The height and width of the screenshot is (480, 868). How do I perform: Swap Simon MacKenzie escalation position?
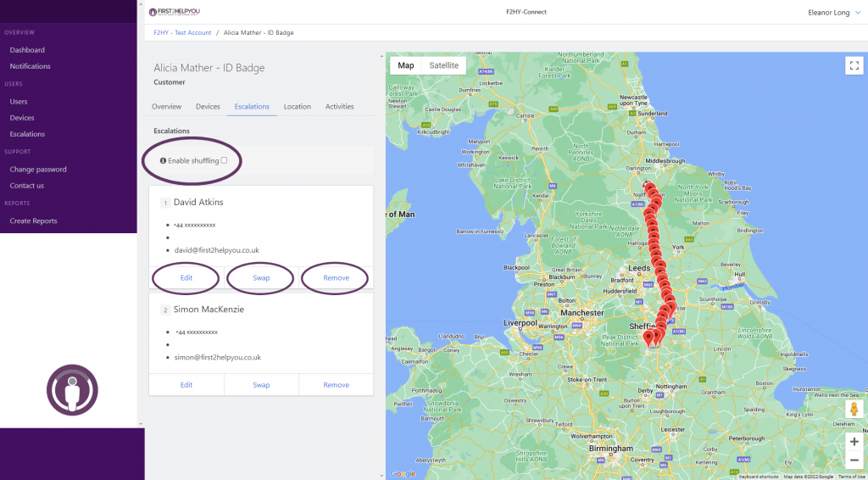pos(261,385)
